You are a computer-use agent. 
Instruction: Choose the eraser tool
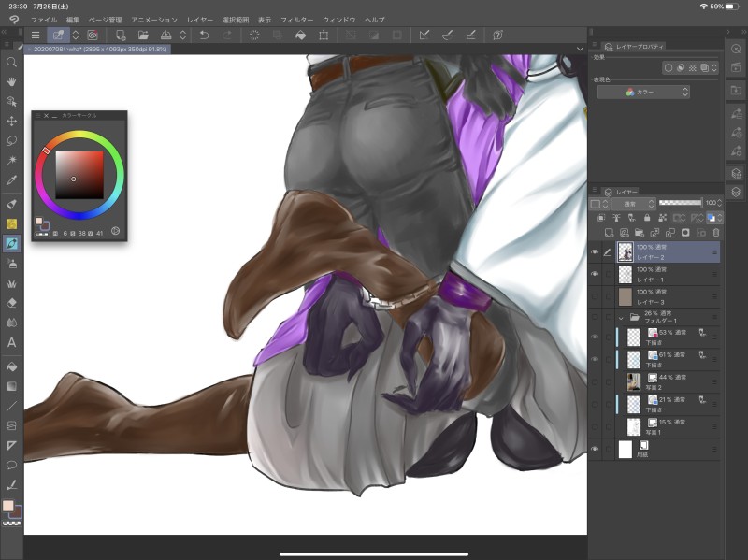point(12,303)
